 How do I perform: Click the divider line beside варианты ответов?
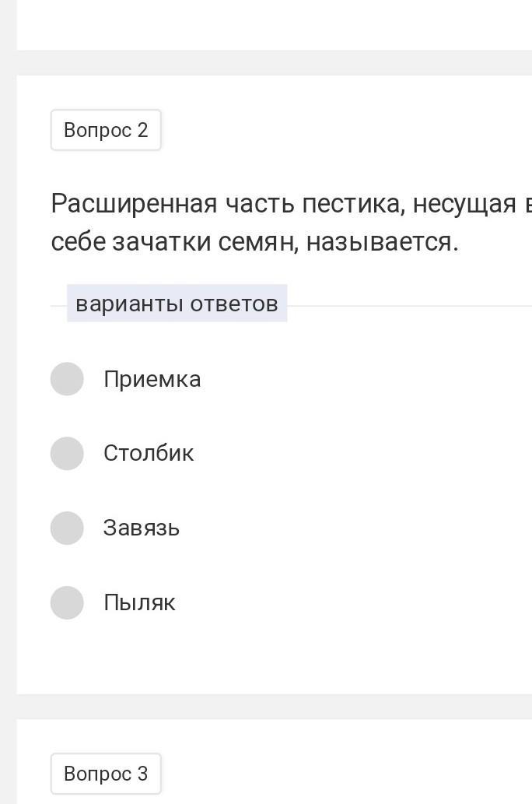(x=404, y=306)
